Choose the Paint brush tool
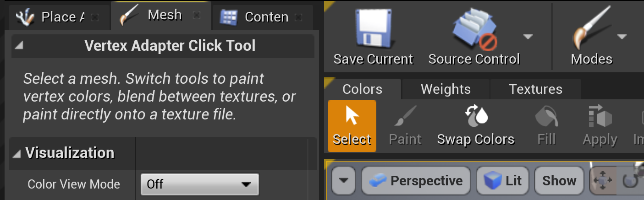Image resolution: width=644 pixels, height=200 pixels. click(x=405, y=126)
